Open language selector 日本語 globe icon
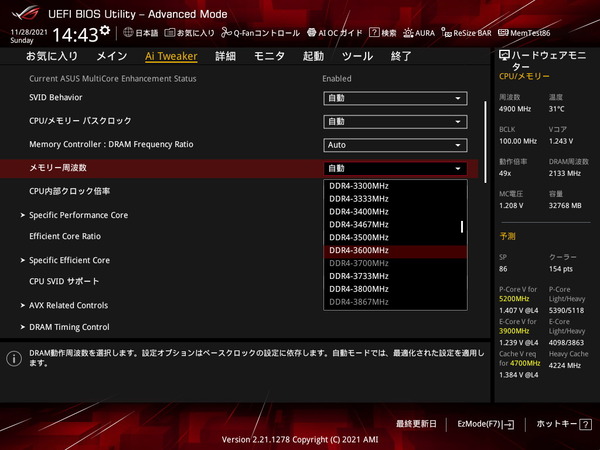Image resolution: width=600 pixels, height=450 pixels. [129, 33]
